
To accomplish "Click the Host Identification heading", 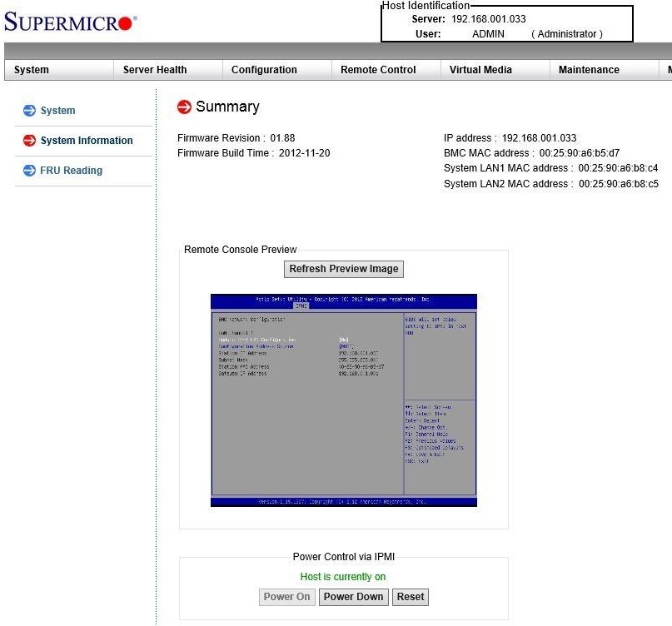I will pyautogui.click(x=426, y=6).
